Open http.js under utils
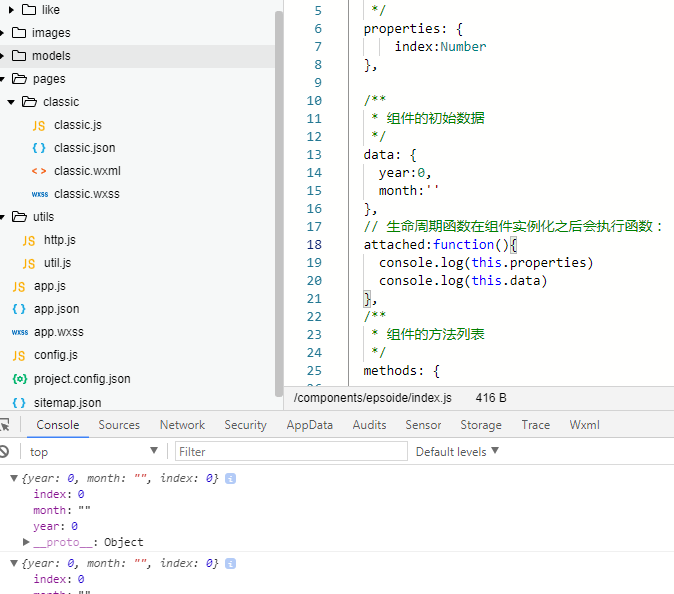674x594 pixels. point(60,240)
